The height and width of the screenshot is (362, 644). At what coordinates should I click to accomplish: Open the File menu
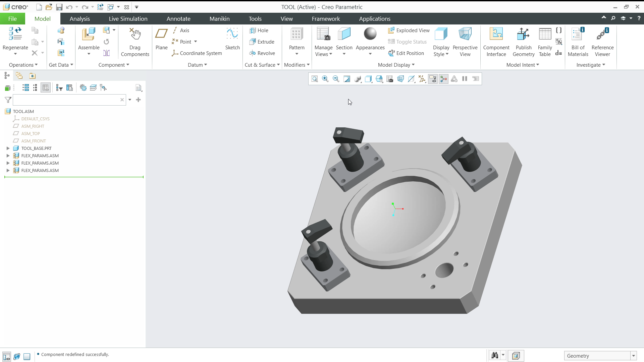pyautogui.click(x=12, y=19)
